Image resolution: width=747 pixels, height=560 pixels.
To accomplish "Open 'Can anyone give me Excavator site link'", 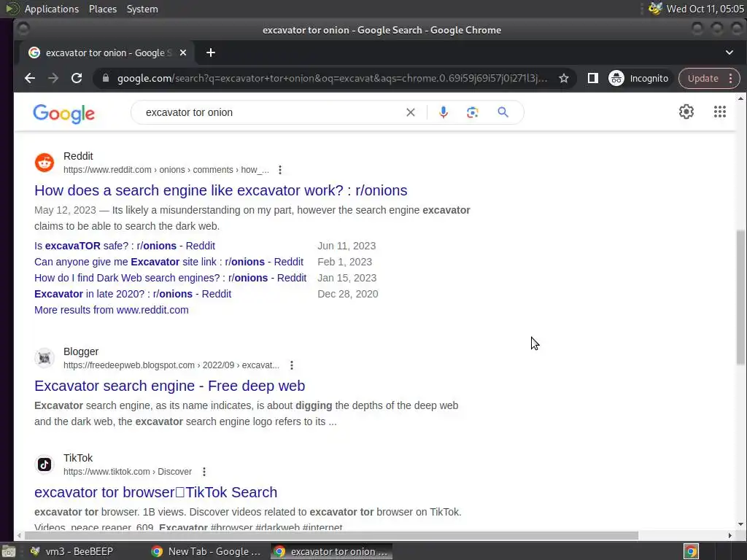I will [169, 262].
